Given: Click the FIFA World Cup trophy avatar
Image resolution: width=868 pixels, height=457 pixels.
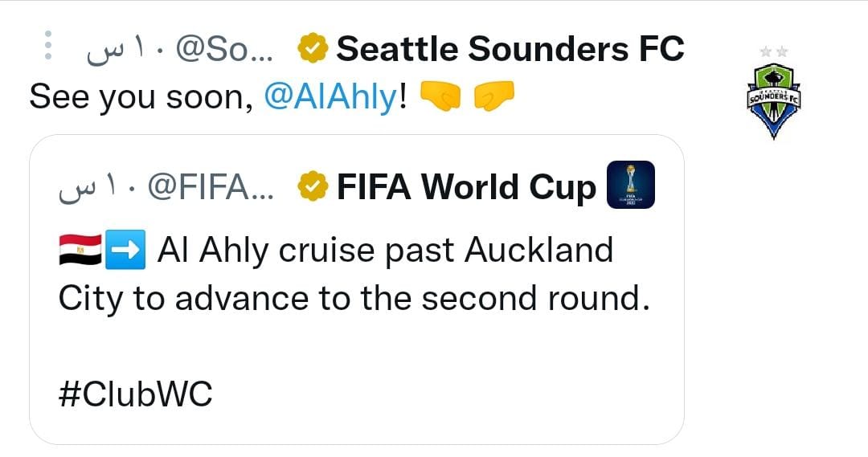Looking at the screenshot, I should pyautogui.click(x=629, y=186).
